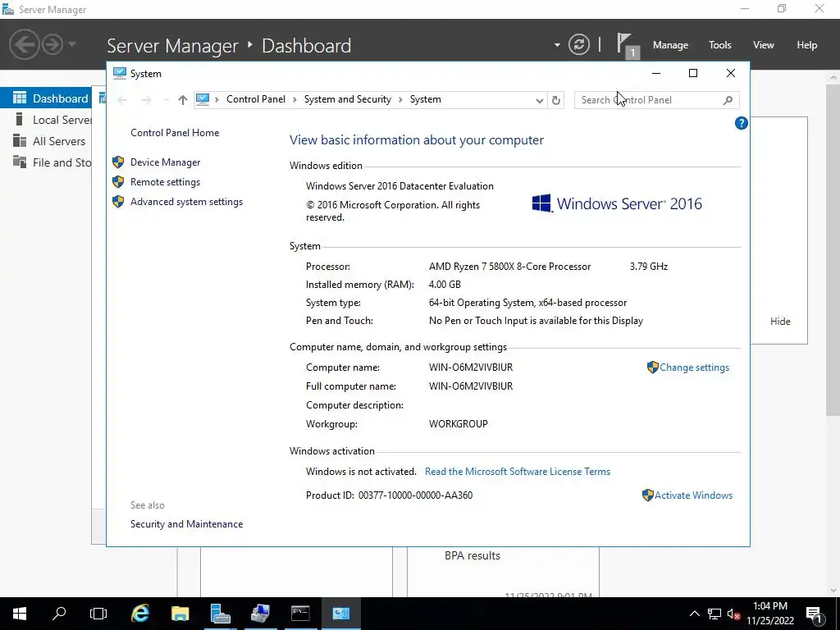
Task: Open the View menu in Server Manager
Action: pyautogui.click(x=764, y=45)
